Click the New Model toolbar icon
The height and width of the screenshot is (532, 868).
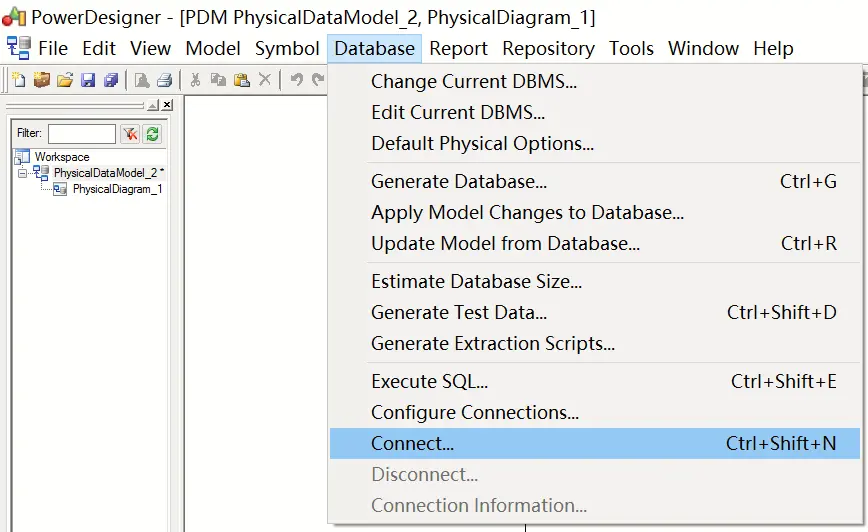19,80
